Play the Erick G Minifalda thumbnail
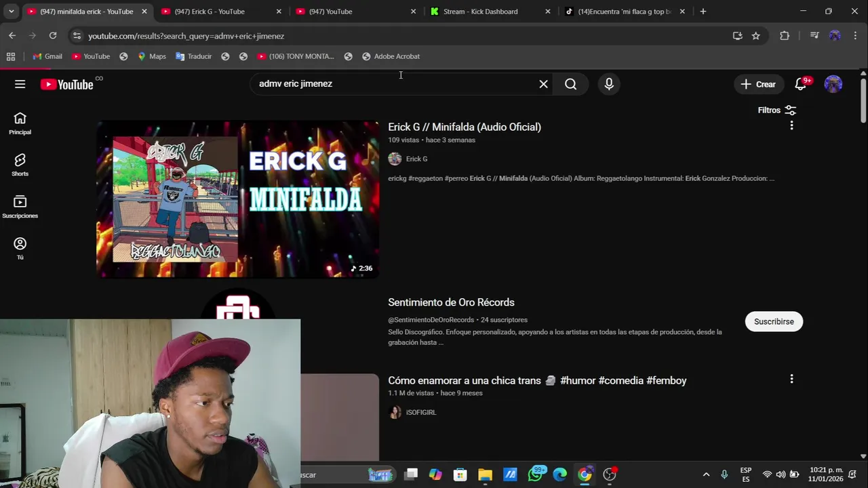This screenshot has width=868, height=488. [x=237, y=199]
